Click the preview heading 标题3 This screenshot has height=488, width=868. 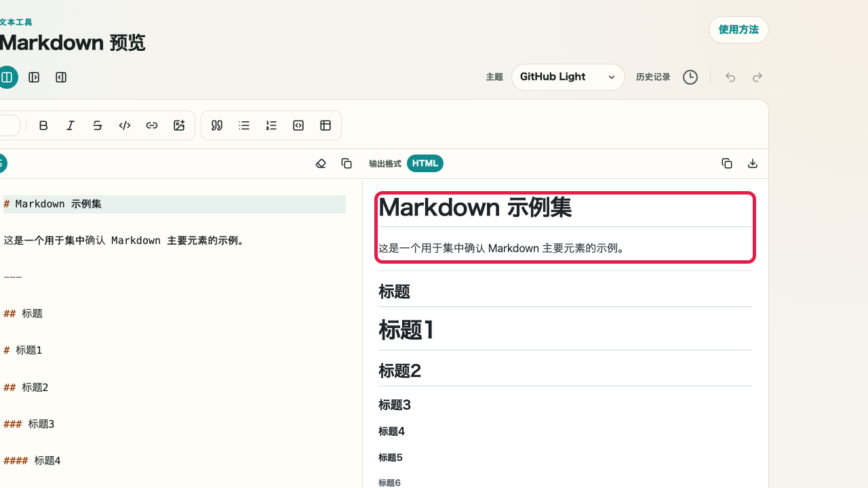[x=395, y=405]
